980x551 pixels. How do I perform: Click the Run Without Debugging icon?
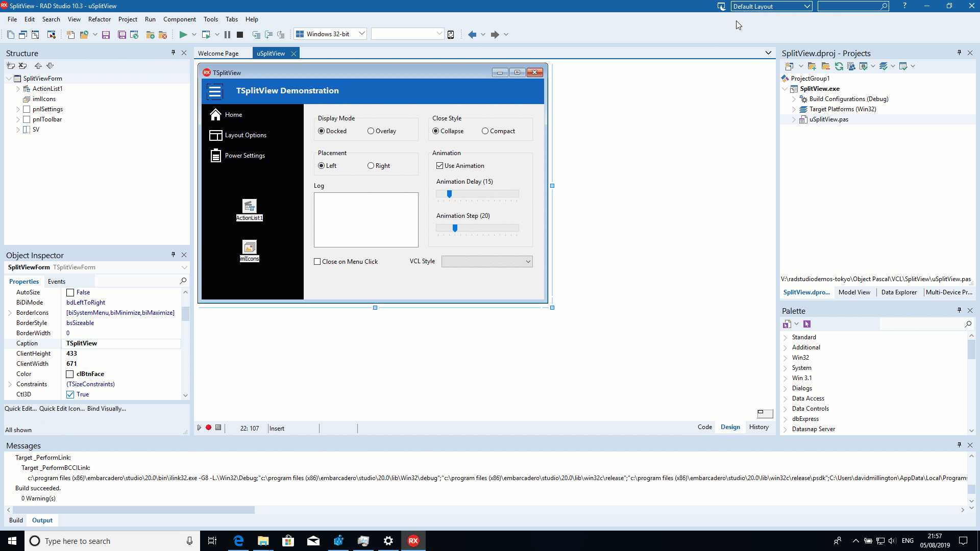pos(206,35)
